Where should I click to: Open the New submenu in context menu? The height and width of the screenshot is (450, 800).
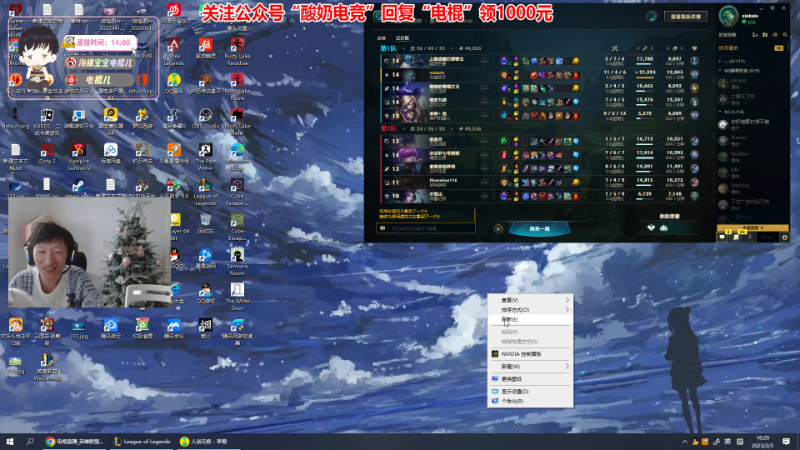click(x=530, y=366)
